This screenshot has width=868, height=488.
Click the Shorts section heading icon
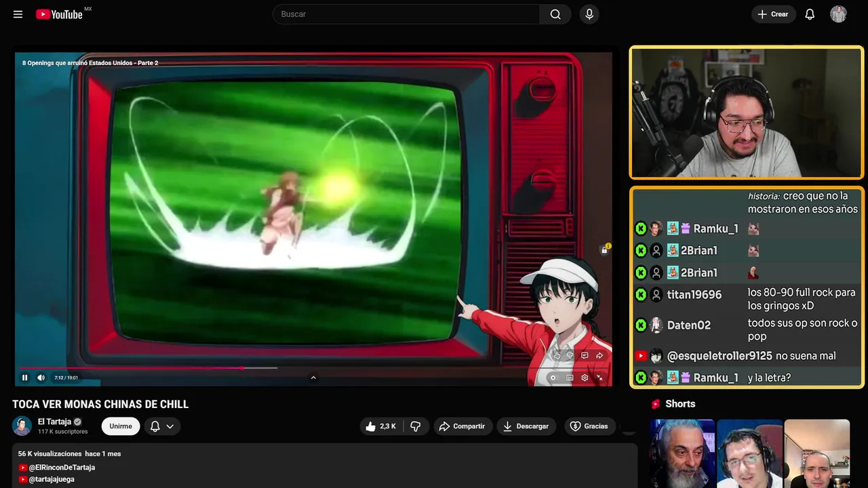(x=656, y=404)
